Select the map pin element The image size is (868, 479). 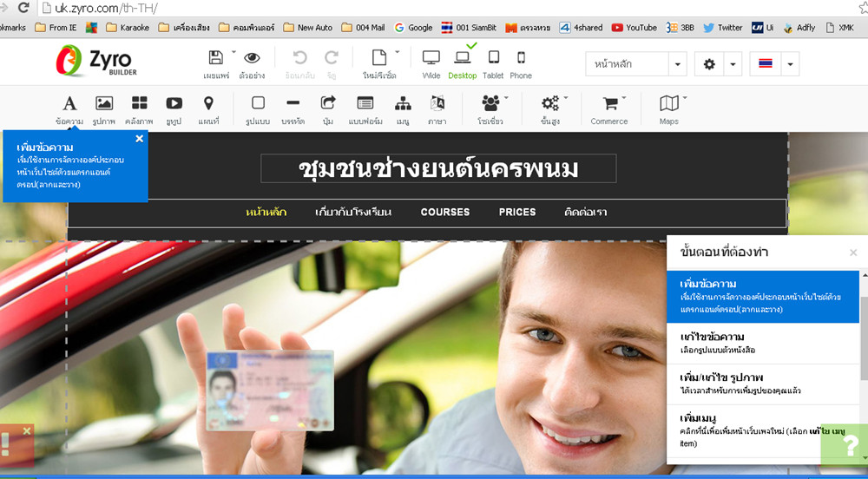point(208,103)
